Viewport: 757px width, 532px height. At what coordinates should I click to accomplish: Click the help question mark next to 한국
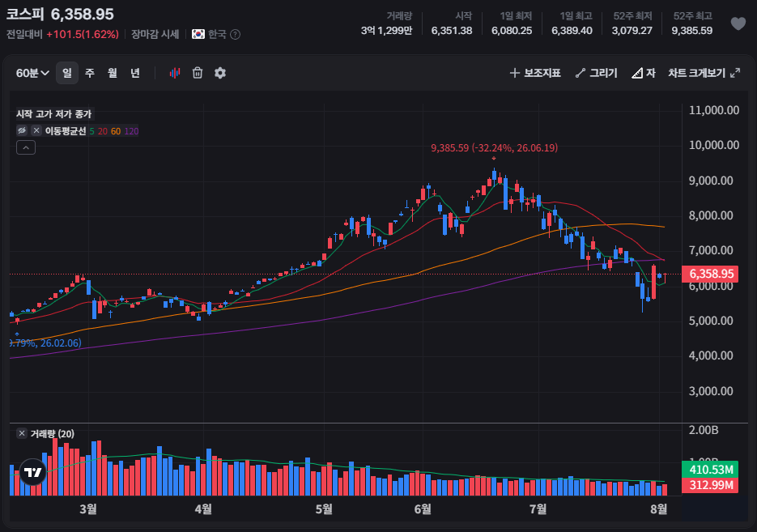[235, 34]
